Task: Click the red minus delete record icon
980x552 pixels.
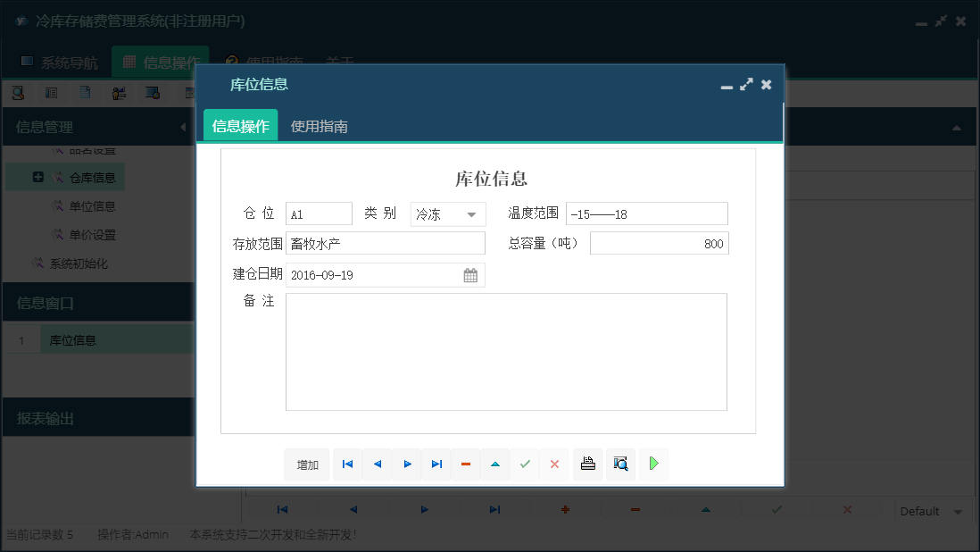Action: click(465, 464)
